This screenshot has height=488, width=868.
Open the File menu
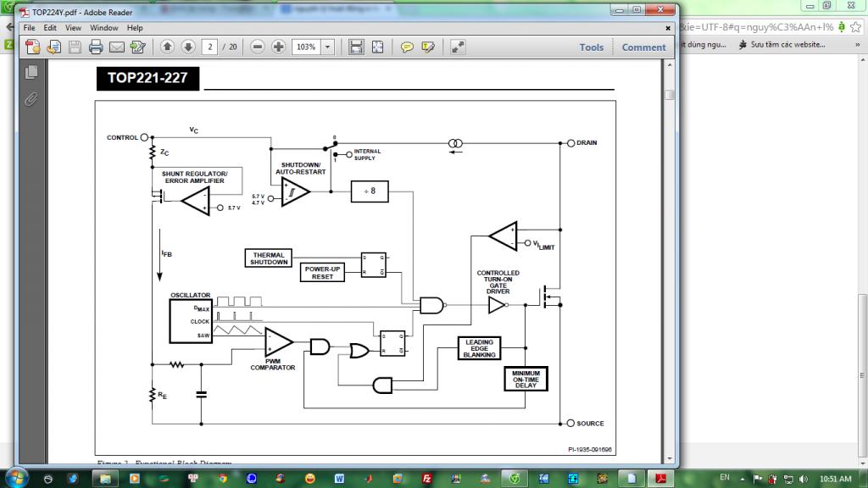pyautogui.click(x=29, y=28)
